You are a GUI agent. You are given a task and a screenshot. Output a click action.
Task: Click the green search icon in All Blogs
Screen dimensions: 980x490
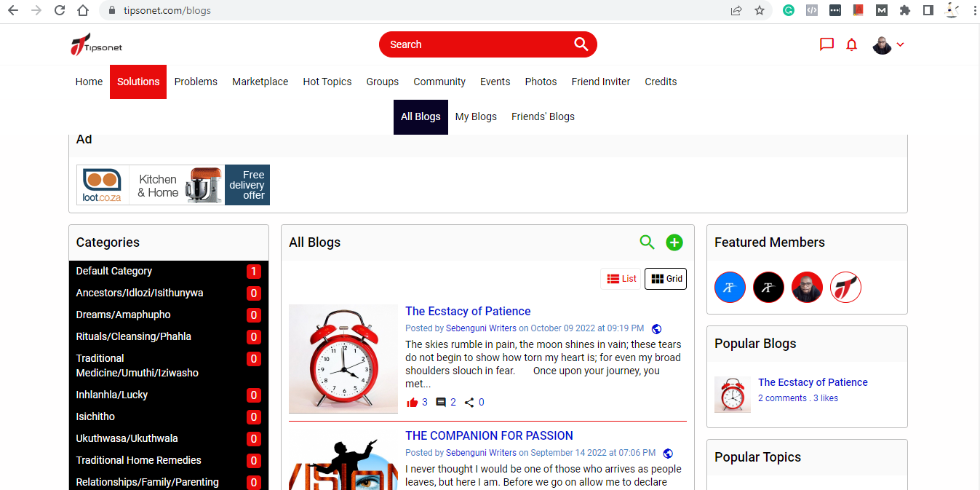click(647, 242)
